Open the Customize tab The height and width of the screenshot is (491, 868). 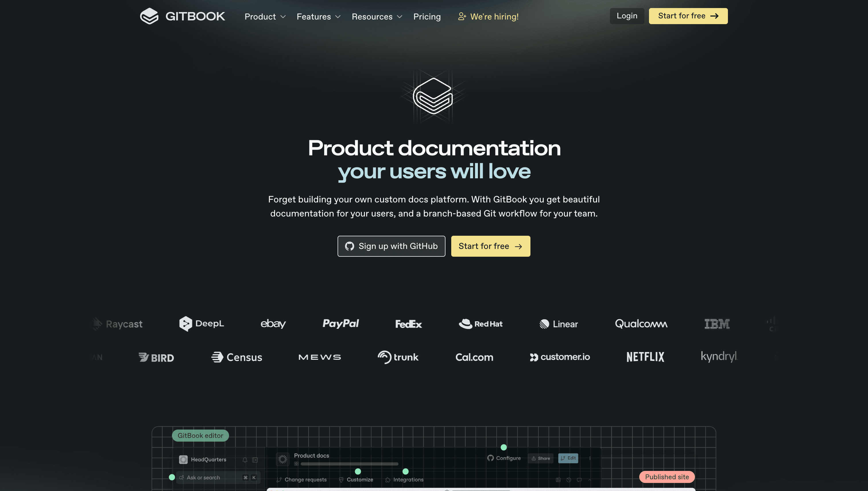(356, 480)
